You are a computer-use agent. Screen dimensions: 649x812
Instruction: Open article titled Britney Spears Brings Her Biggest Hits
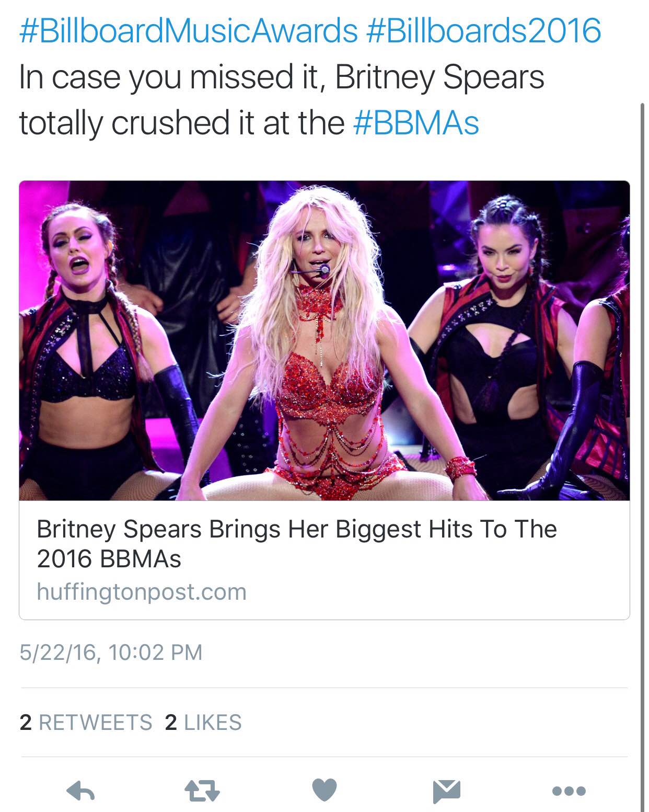297,544
